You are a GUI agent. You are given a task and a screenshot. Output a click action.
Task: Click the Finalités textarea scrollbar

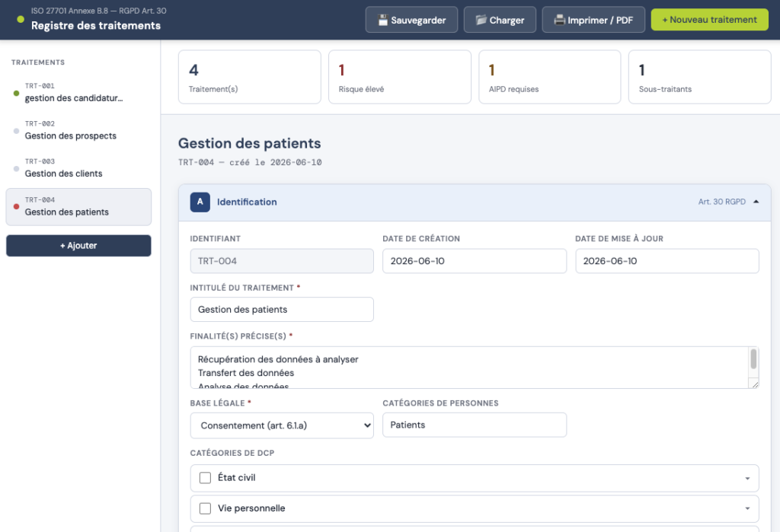753,359
